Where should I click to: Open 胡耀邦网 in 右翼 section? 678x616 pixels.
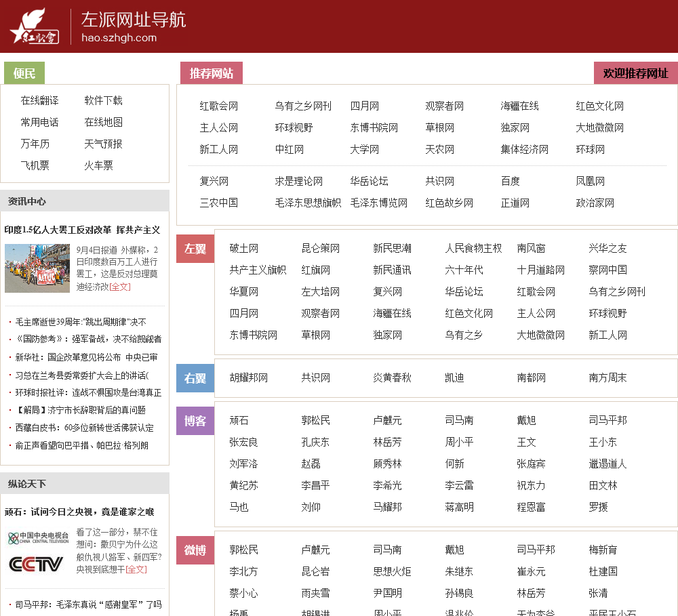(x=249, y=378)
